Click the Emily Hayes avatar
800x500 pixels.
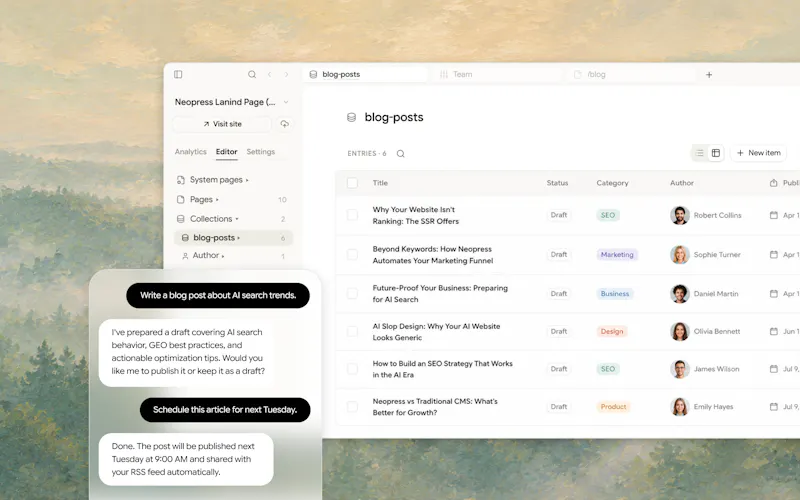tap(680, 407)
